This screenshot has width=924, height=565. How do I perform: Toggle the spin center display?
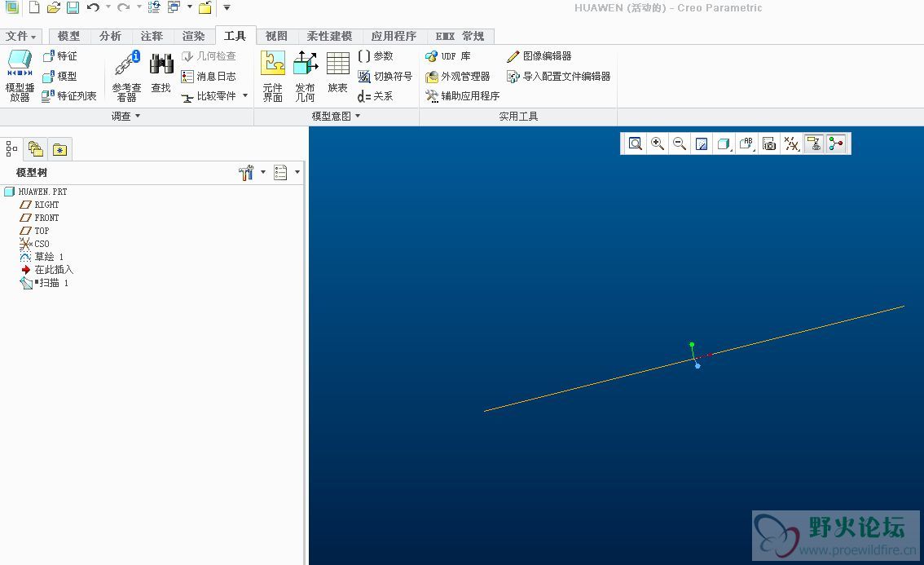836,144
